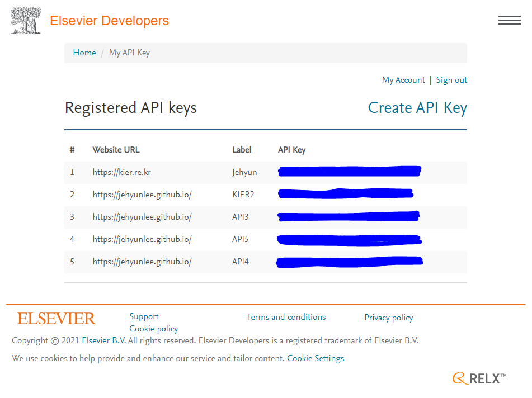Open the Privacy policy link
This screenshot has height=398, width=532.
pos(388,318)
